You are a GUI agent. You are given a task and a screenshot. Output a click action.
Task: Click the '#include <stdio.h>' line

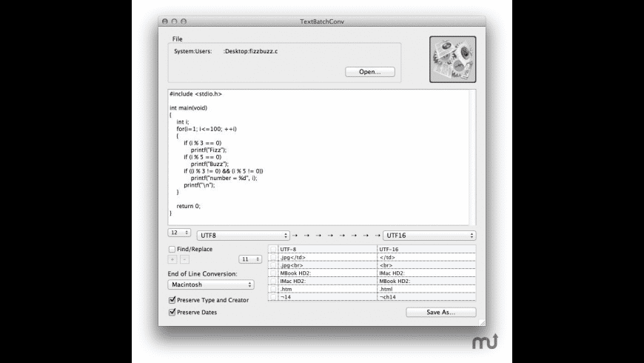(195, 94)
